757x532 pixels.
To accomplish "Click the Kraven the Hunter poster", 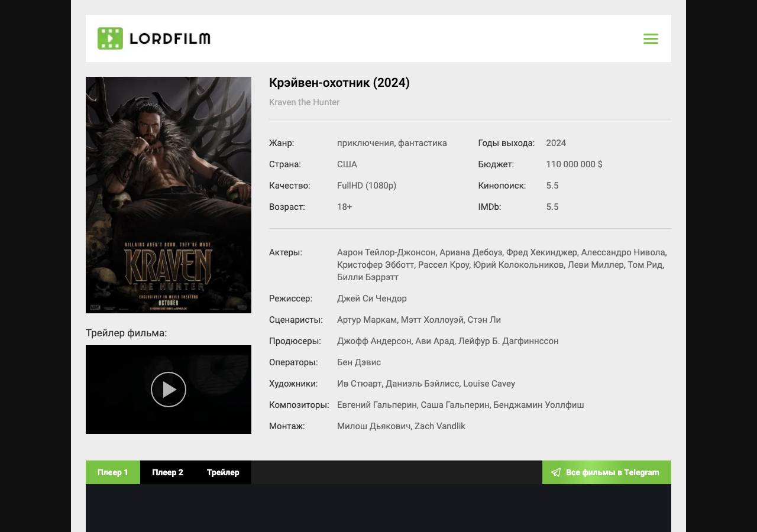I will coord(169,195).
